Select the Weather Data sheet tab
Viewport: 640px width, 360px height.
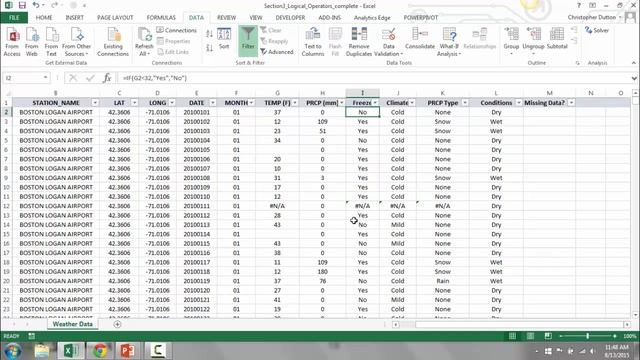(73, 324)
